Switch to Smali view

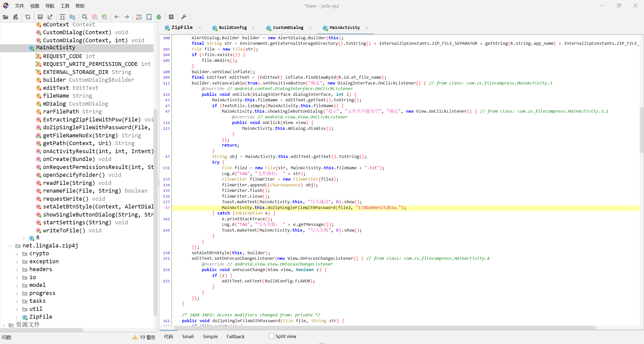[x=188, y=336]
